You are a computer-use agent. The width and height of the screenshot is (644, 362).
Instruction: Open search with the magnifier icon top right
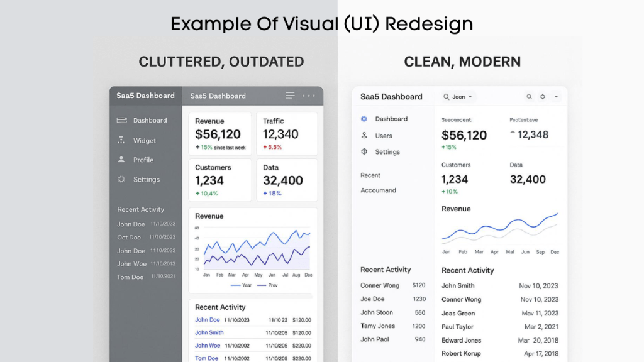530,97
